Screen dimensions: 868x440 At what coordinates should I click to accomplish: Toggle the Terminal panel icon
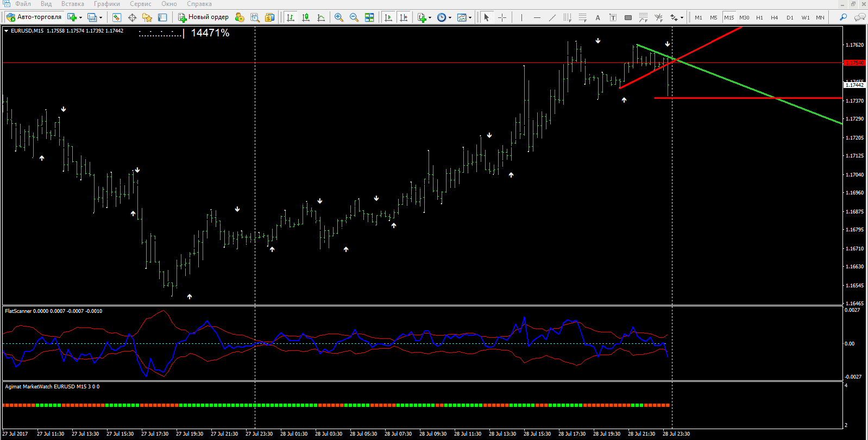162,17
